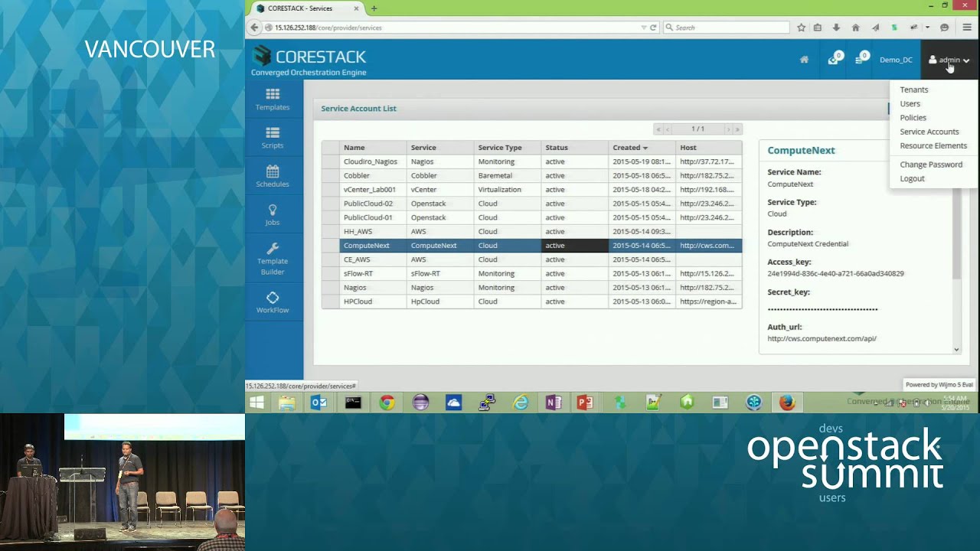Log out via Logout entry
This screenshot has height=551, width=980.
tap(913, 178)
